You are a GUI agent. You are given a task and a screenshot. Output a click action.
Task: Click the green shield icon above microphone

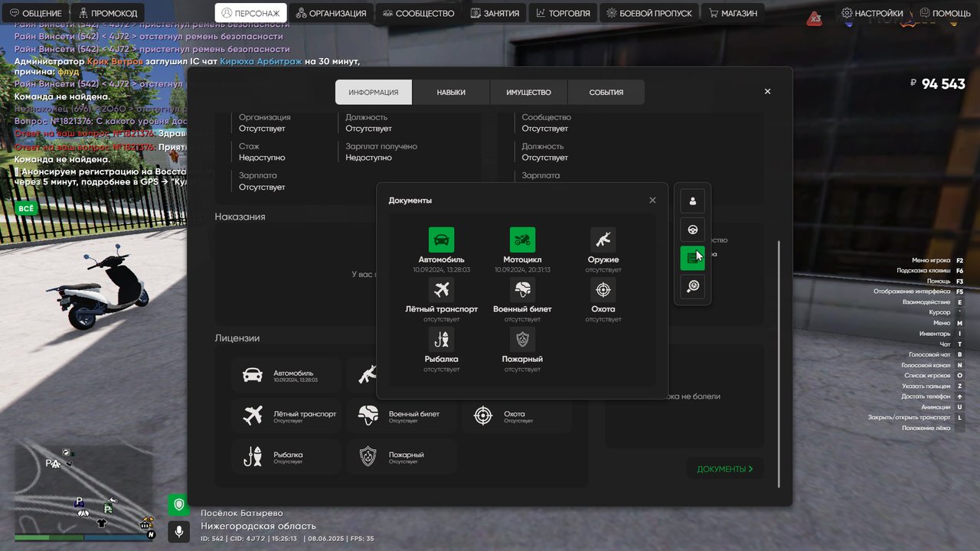point(178,505)
